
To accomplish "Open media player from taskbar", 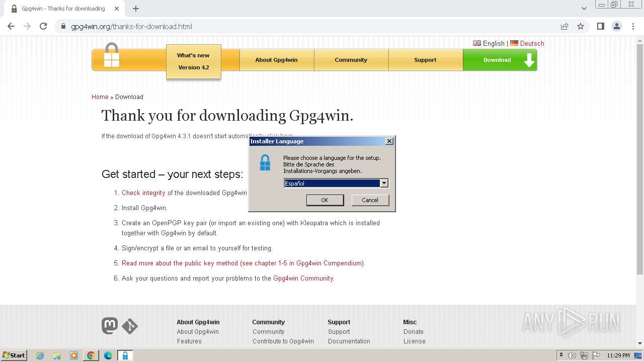I will pyautogui.click(x=74, y=355).
